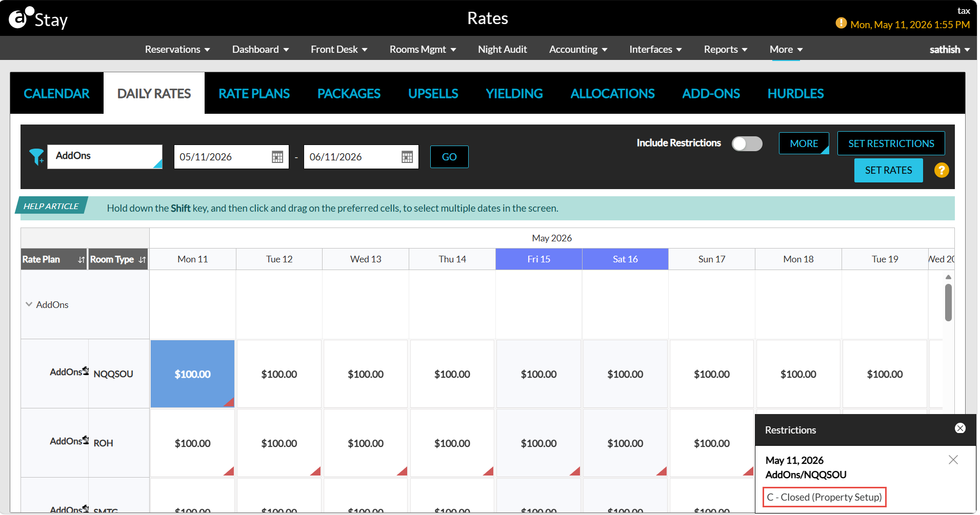This screenshot has width=980, height=515.
Task: Click the Room Type sort arrows
Action: 142,260
